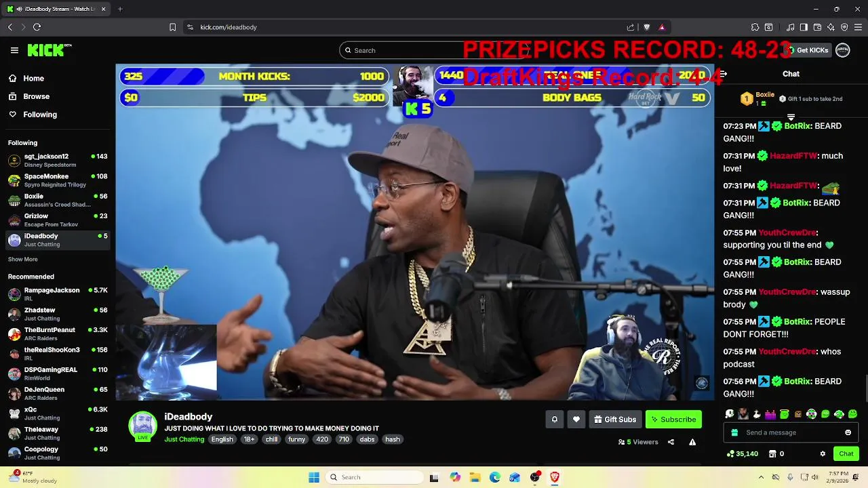868x488 pixels.
Task: Select the 420 tag
Action: pos(322,439)
